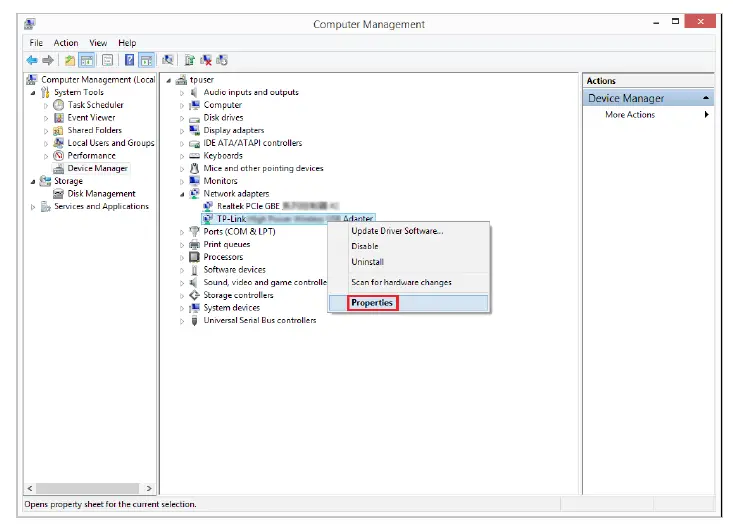Click the left pane horizontal scrollbar thumb
Image resolution: width=733 pixels, height=525 pixels.
(87, 488)
